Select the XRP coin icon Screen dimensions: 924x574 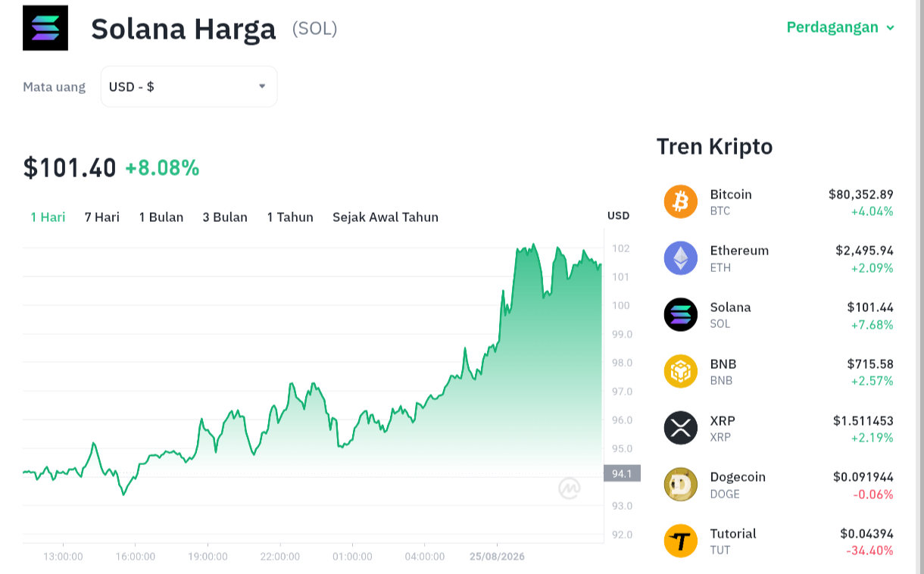(680, 428)
